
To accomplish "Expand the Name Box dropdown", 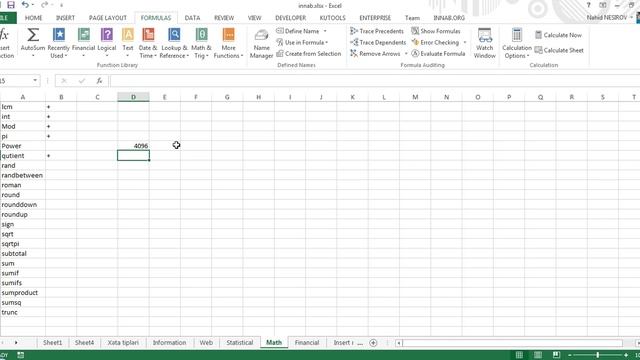I will click(35, 80).
